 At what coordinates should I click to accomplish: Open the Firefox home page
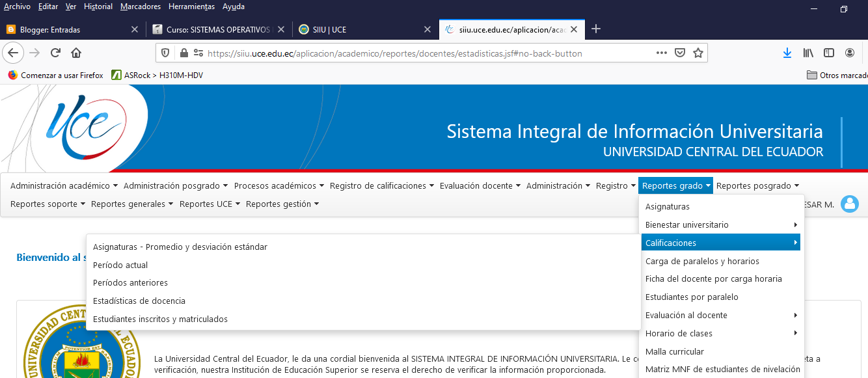tap(76, 53)
